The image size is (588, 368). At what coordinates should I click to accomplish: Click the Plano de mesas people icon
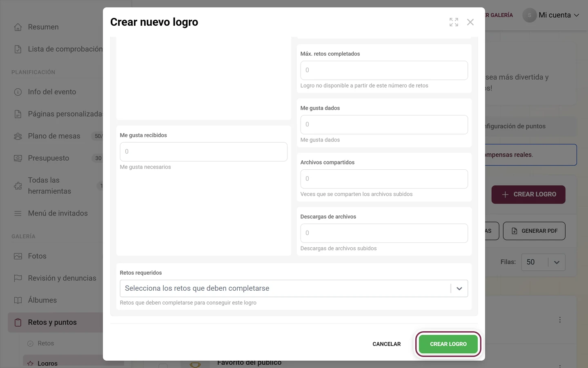point(18,136)
